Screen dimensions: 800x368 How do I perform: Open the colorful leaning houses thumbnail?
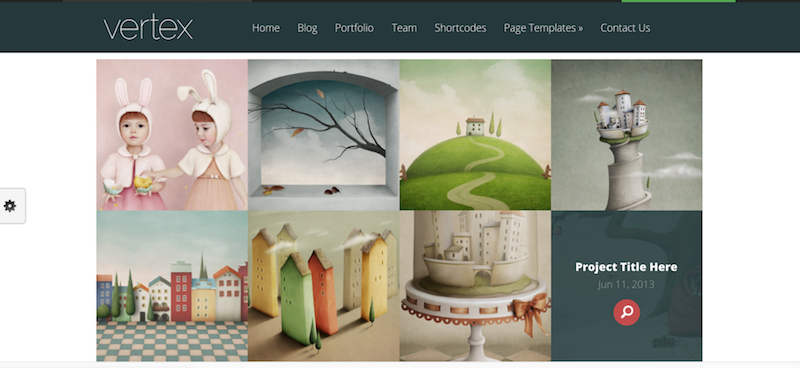tap(323, 286)
